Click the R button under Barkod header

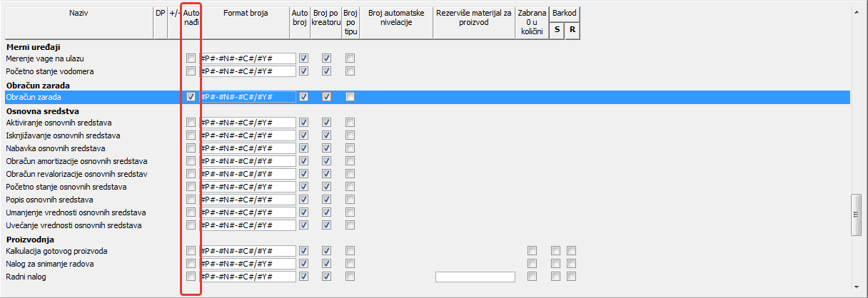pos(572,29)
